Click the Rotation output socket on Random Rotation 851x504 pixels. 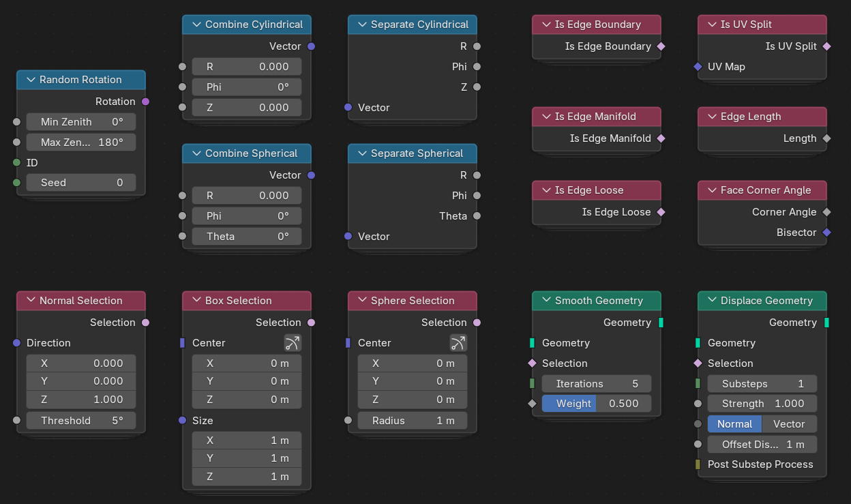(145, 102)
